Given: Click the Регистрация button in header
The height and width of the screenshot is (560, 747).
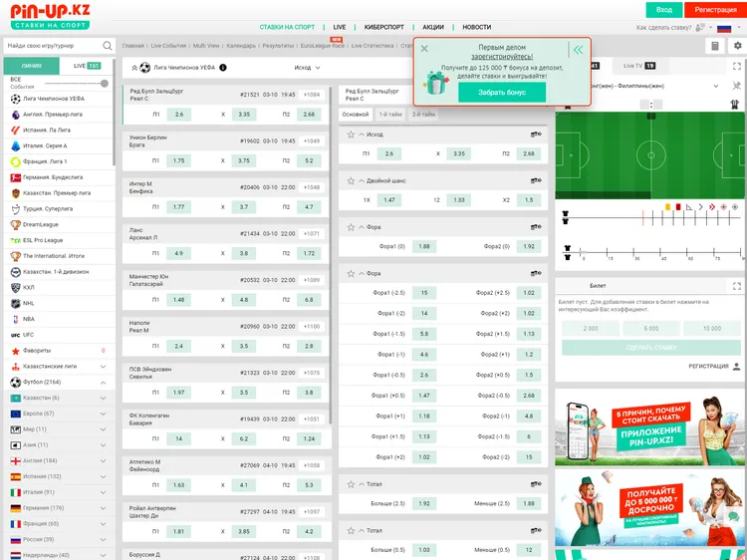Looking at the screenshot, I should 715,9.
